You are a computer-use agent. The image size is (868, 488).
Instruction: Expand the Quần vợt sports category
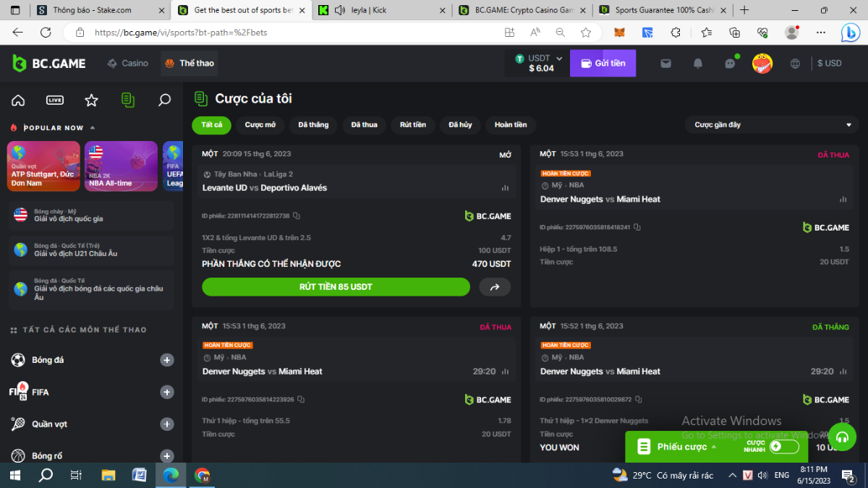pyautogui.click(x=167, y=424)
